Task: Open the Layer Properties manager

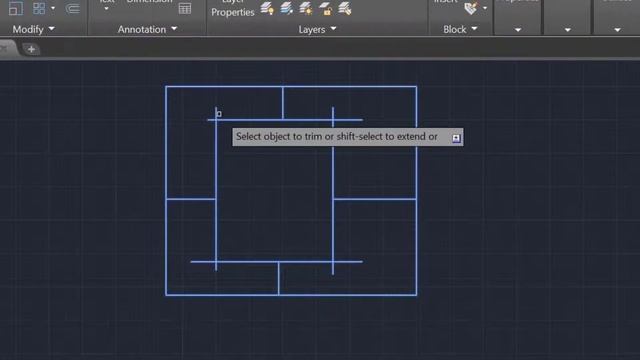Action: 233,9
